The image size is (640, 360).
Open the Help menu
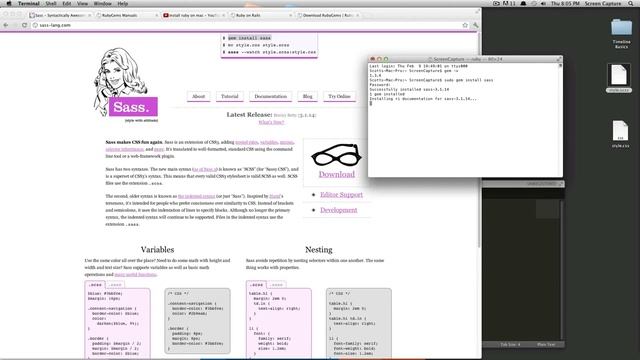123,4
